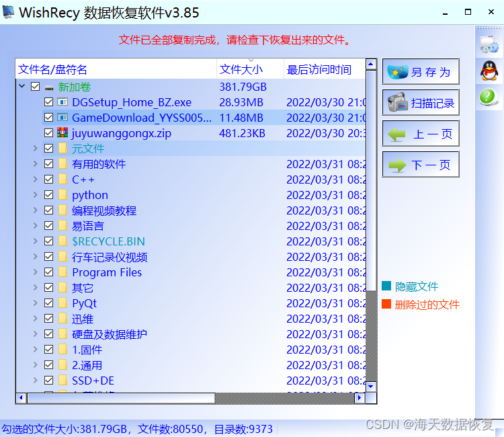The image size is (504, 437).
Task: Toggle the 有用的软件 folder checkbox
Action: coord(48,164)
